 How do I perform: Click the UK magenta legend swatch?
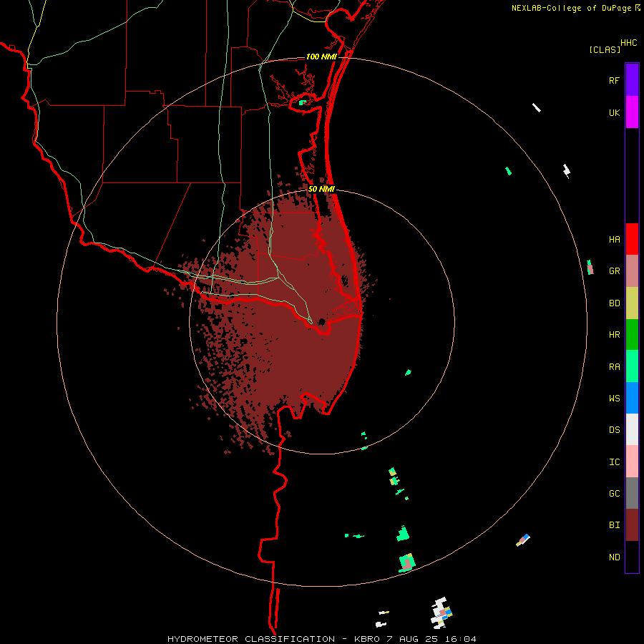[x=632, y=112]
